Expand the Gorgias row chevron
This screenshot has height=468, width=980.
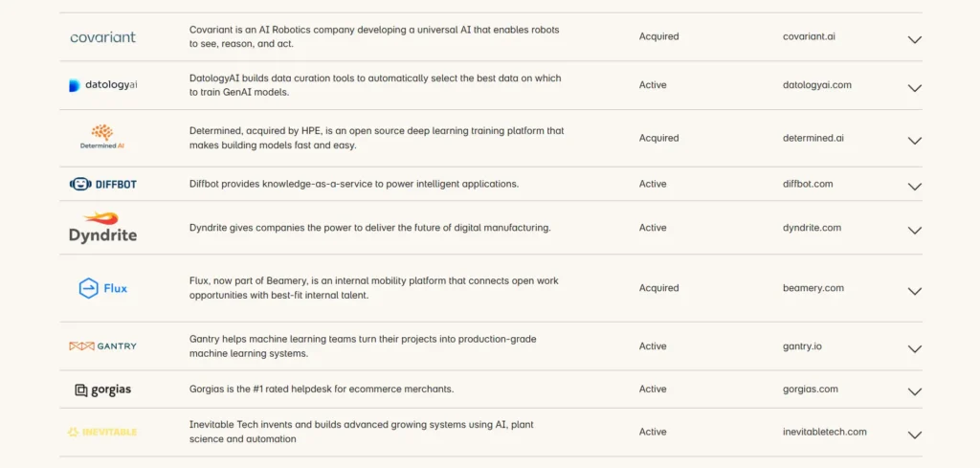point(914,391)
